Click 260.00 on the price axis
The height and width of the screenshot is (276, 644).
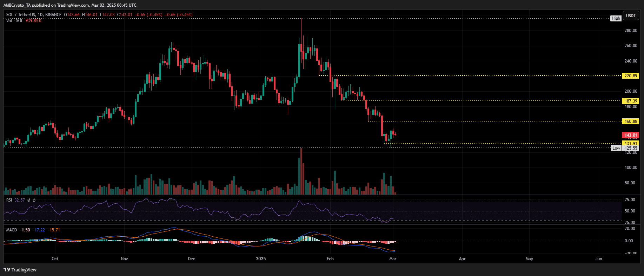[x=631, y=46]
